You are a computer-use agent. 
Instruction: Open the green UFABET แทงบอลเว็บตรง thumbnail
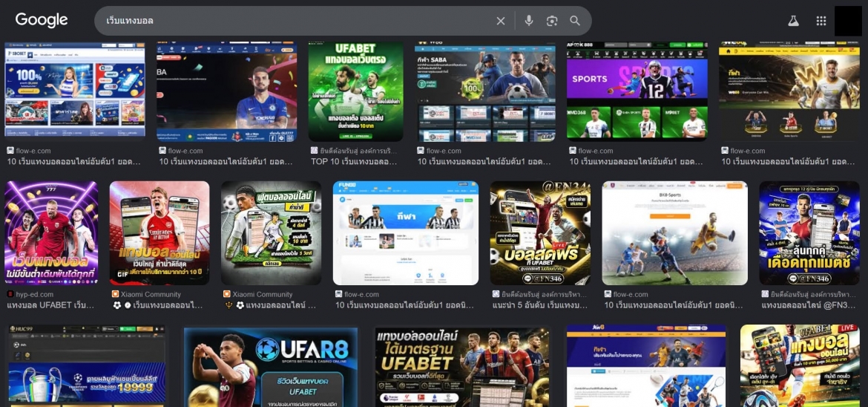click(356, 91)
